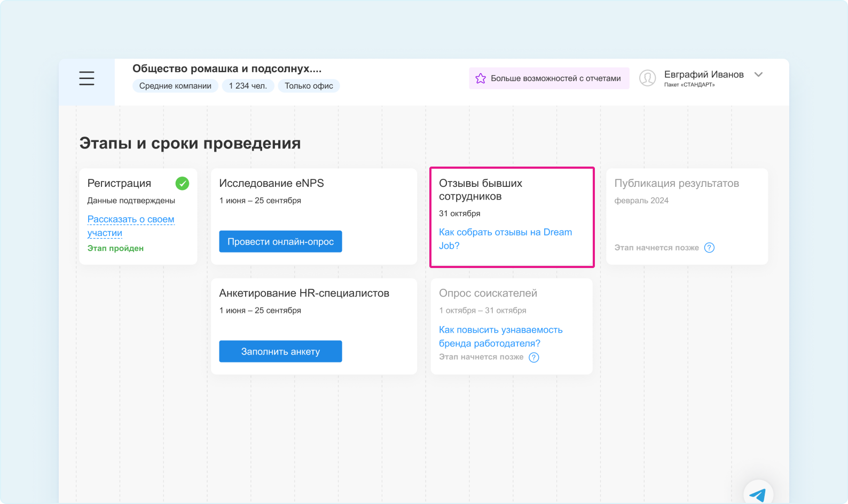Click help icon in Публикация результатов card
848x504 pixels.
[709, 248]
